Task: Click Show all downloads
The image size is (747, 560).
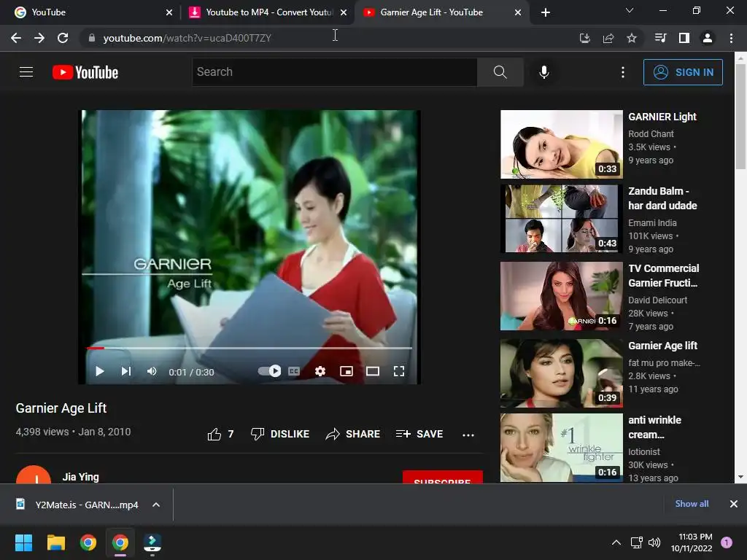Action: click(x=692, y=503)
